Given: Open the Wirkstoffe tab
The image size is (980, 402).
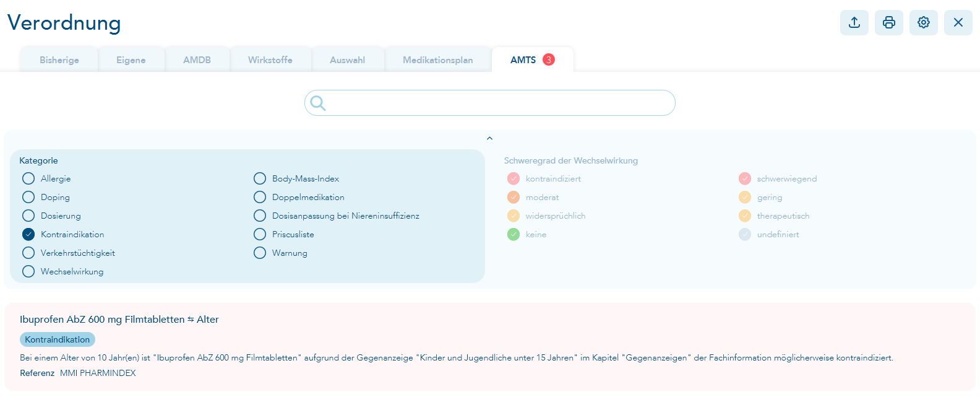Looking at the screenshot, I should 270,60.
